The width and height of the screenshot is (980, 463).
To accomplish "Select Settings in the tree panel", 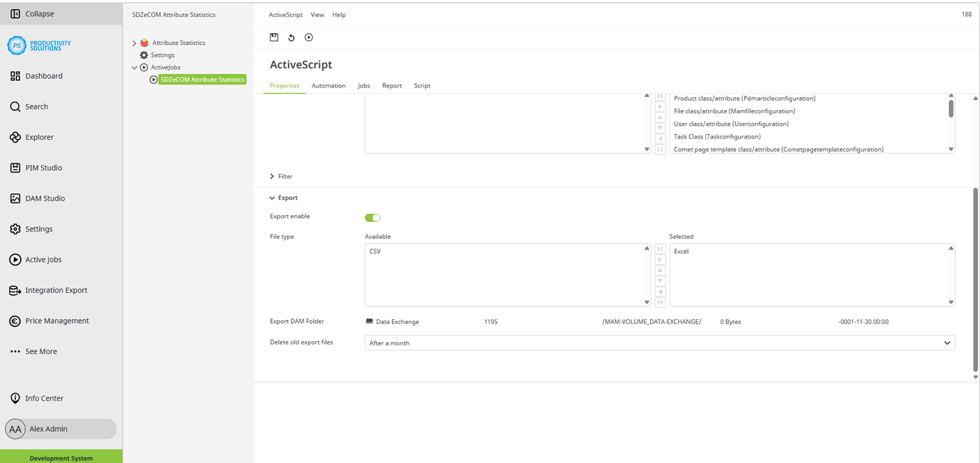I will tap(162, 56).
